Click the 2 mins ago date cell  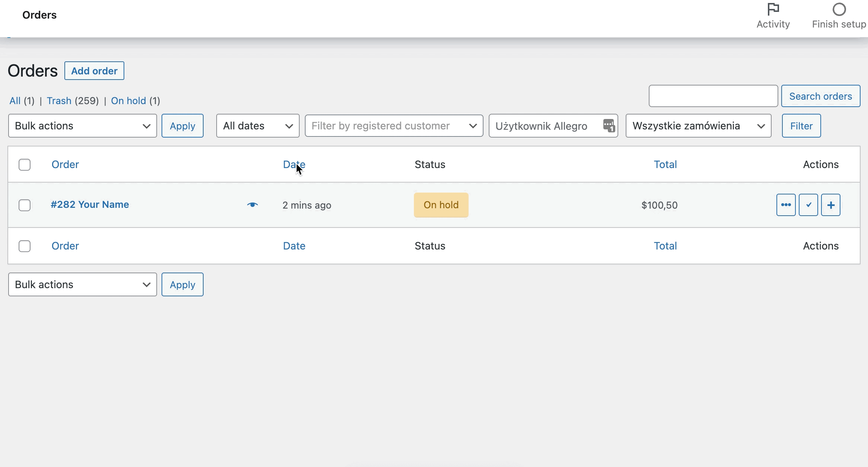pyautogui.click(x=307, y=205)
